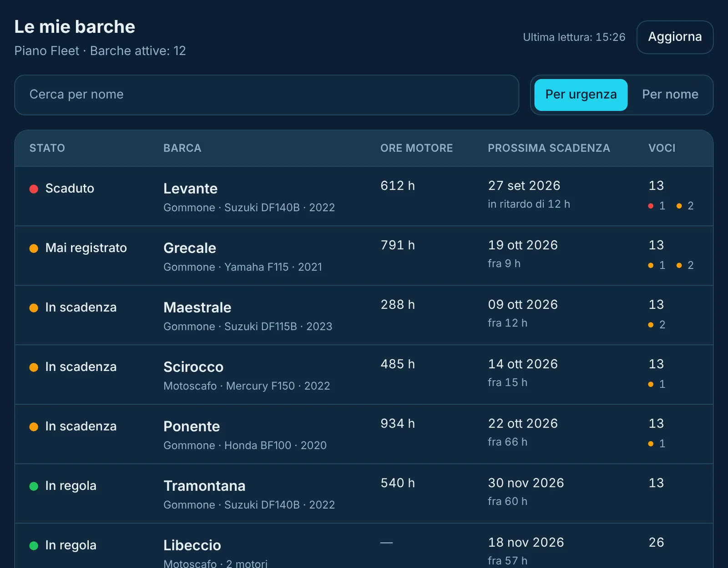This screenshot has height=568, width=728.
Task: Select the Libeccio boat name
Action: pyautogui.click(x=192, y=545)
